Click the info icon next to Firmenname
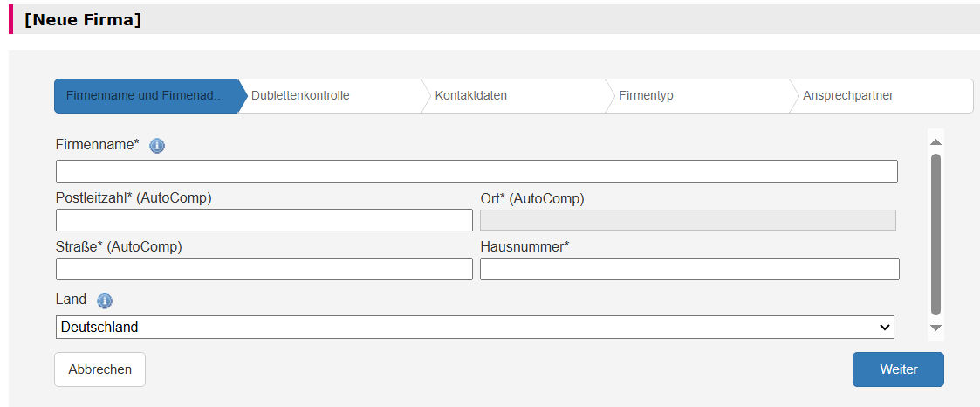 pyautogui.click(x=157, y=147)
